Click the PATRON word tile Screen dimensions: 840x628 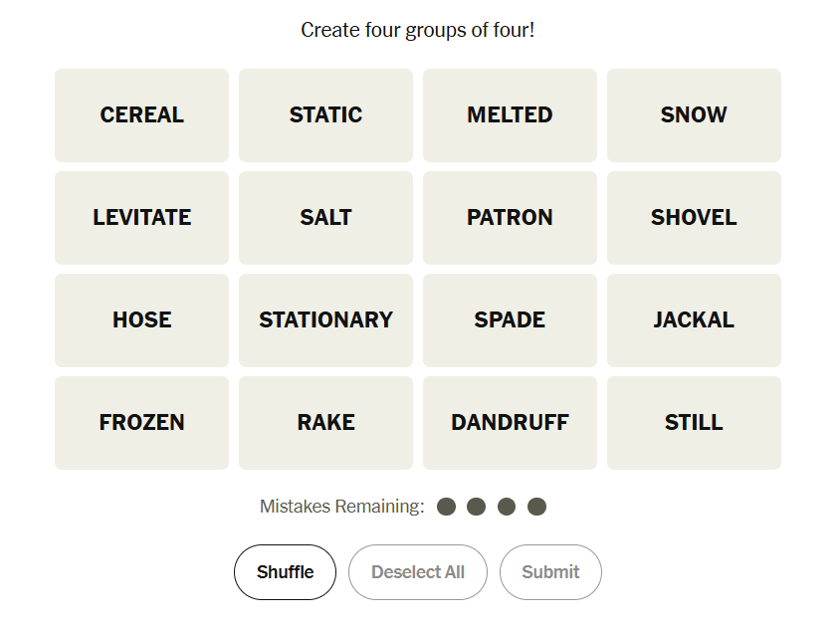(x=510, y=218)
